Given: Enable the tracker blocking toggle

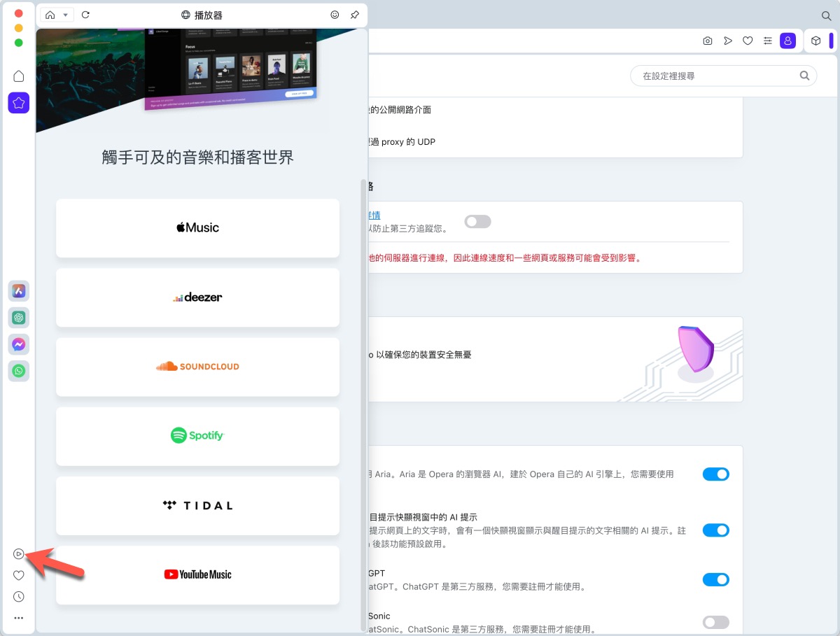Looking at the screenshot, I should [478, 222].
